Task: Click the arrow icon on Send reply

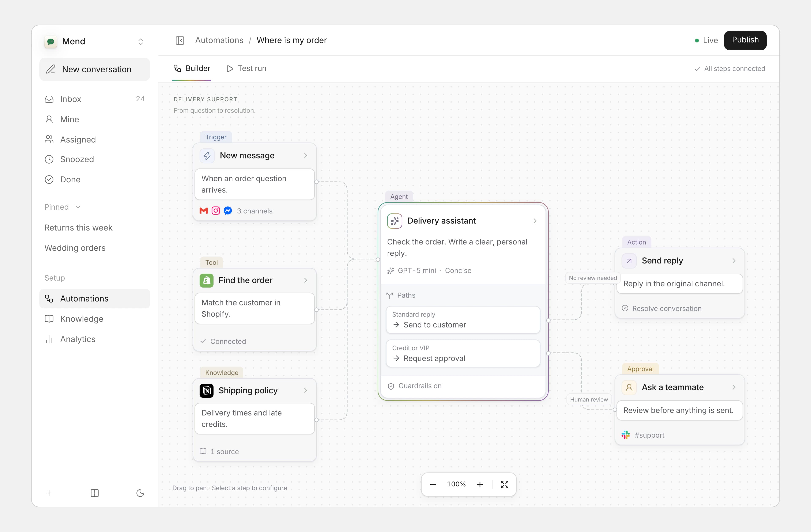Action: coord(629,261)
